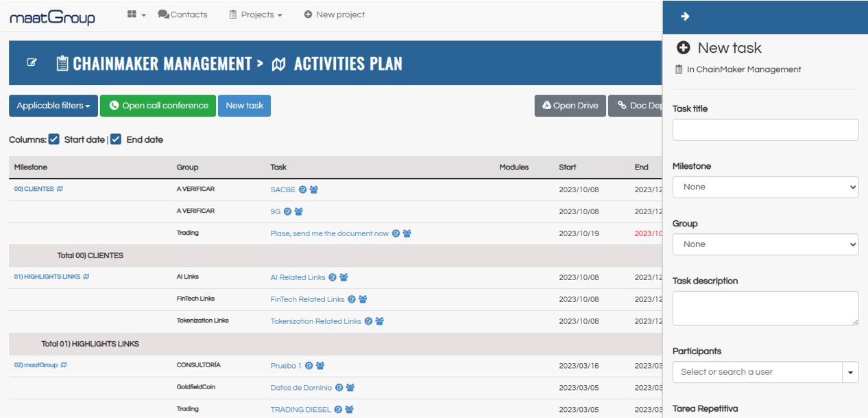Open the AI Related Links task
Image resolution: width=868 pixels, height=418 pixels.
click(298, 277)
